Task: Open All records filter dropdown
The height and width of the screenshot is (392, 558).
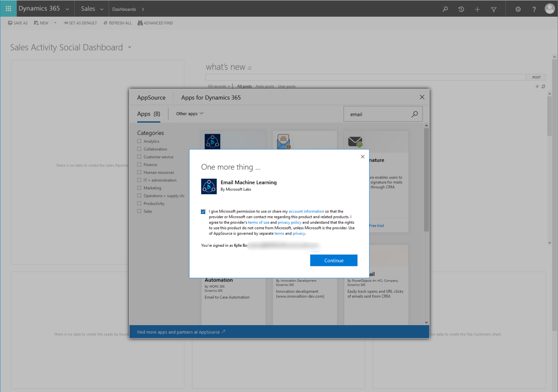Action: 219,86
